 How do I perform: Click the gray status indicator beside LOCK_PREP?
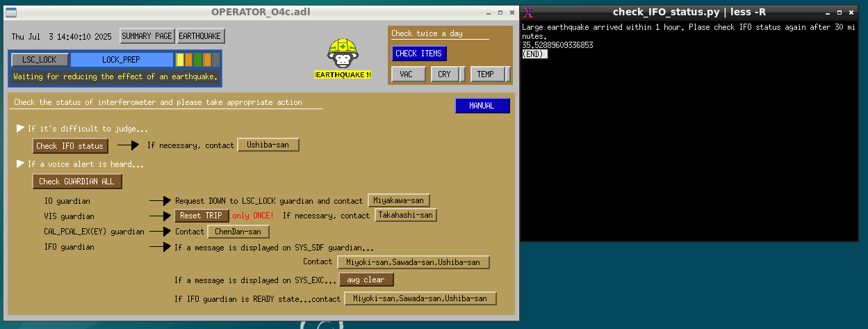215,60
